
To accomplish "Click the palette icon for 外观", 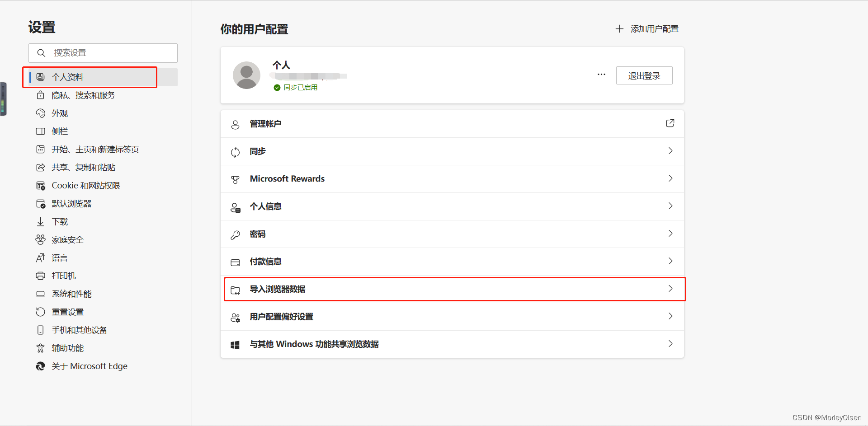I will click(40, 113).
